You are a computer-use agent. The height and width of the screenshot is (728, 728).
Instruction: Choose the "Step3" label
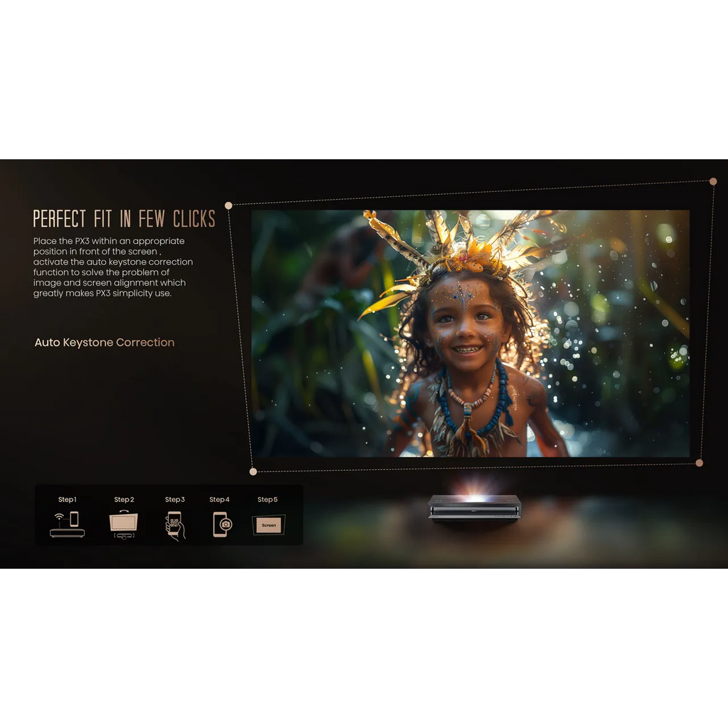[x=175, y=500]
